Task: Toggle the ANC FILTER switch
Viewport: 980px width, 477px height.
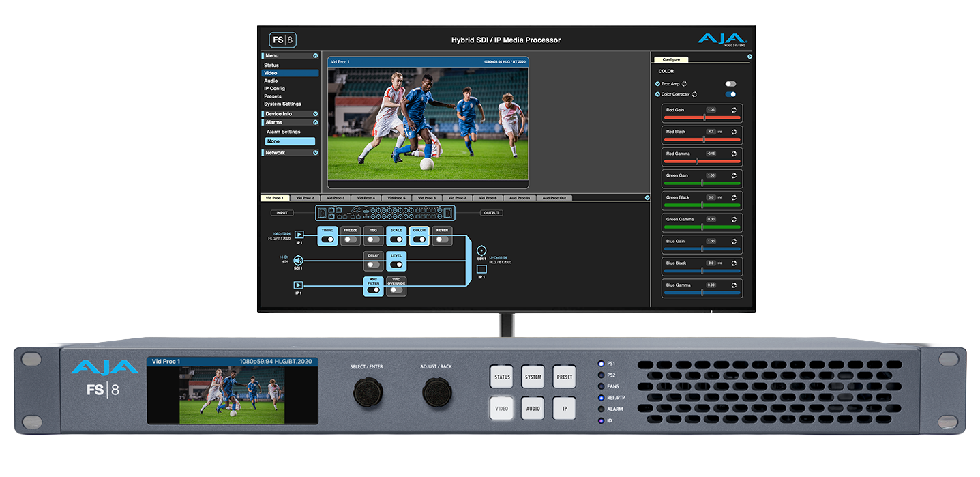Action: (x=374, y=290)
